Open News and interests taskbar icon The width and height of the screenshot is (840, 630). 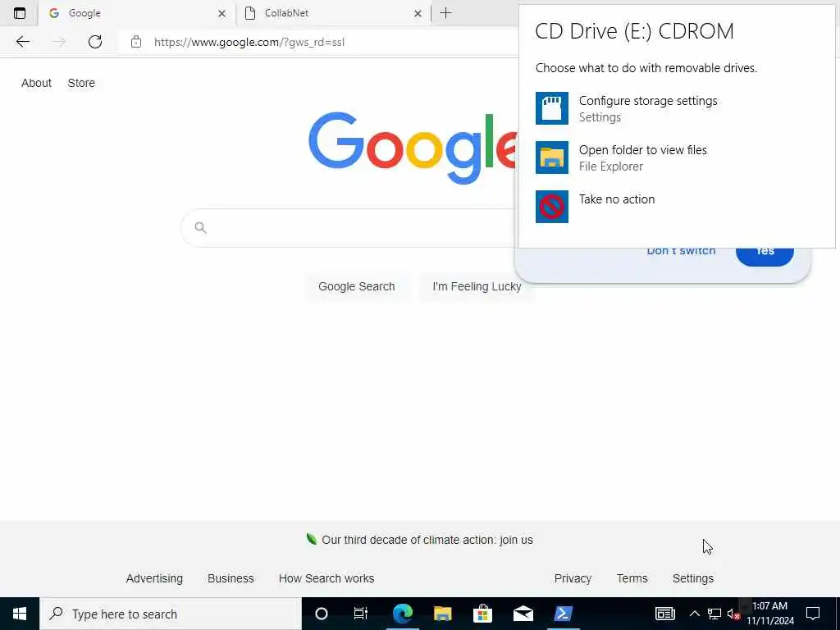[664, 614]
